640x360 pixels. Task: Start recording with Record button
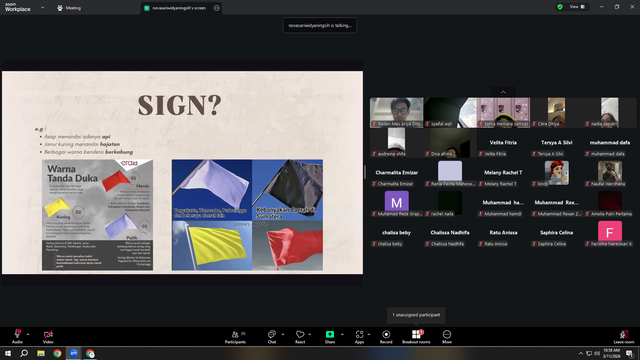pos(386,337)
